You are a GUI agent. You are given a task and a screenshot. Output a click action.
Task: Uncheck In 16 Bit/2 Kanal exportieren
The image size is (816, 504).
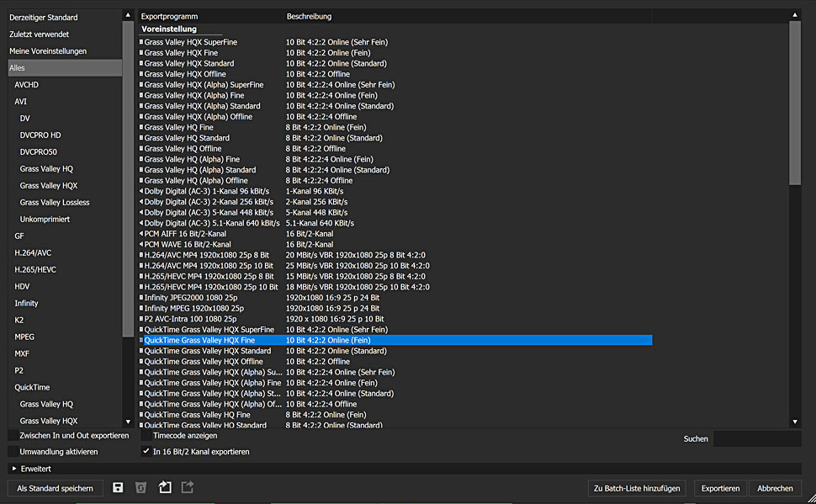[x=146, y=452]
